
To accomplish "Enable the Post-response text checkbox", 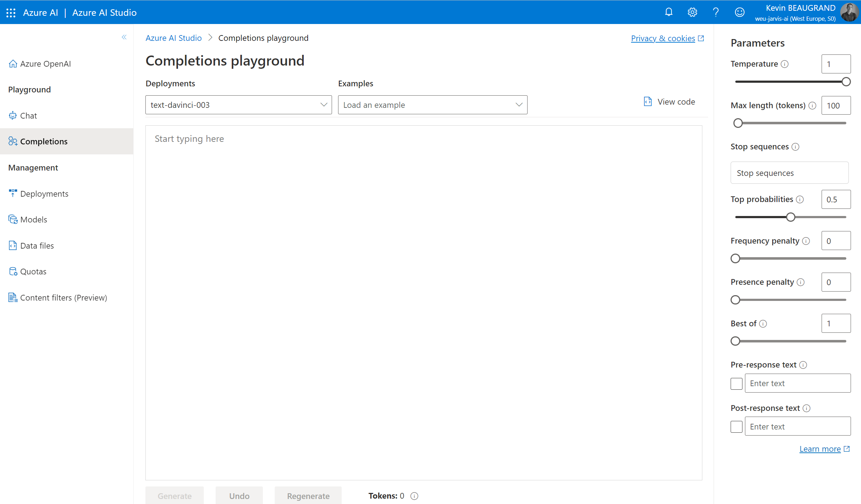I will click(x=736, y=426).
